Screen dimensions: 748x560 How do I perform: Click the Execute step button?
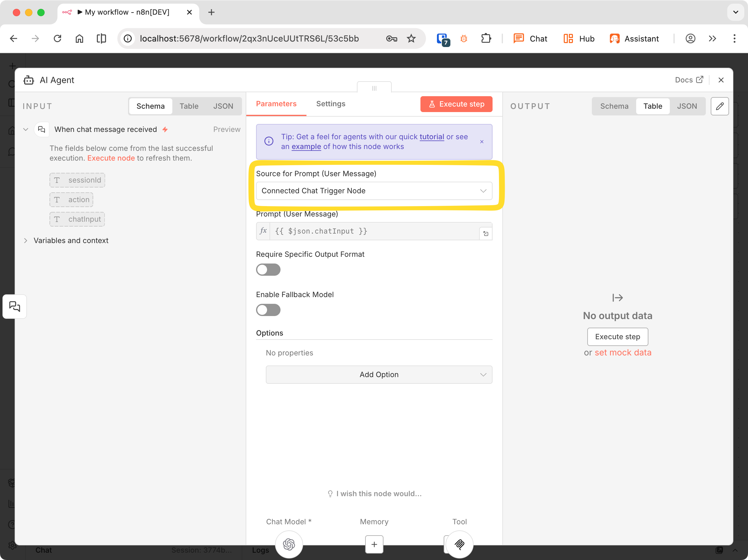point(456,104)
